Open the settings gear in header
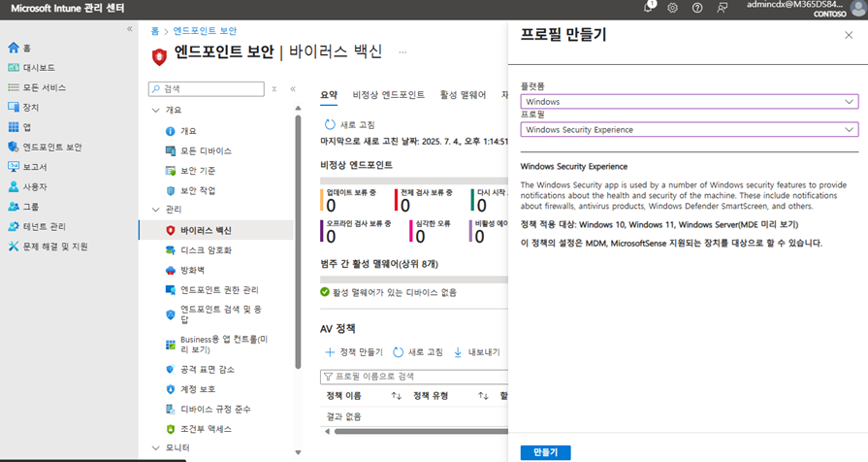 672,8
